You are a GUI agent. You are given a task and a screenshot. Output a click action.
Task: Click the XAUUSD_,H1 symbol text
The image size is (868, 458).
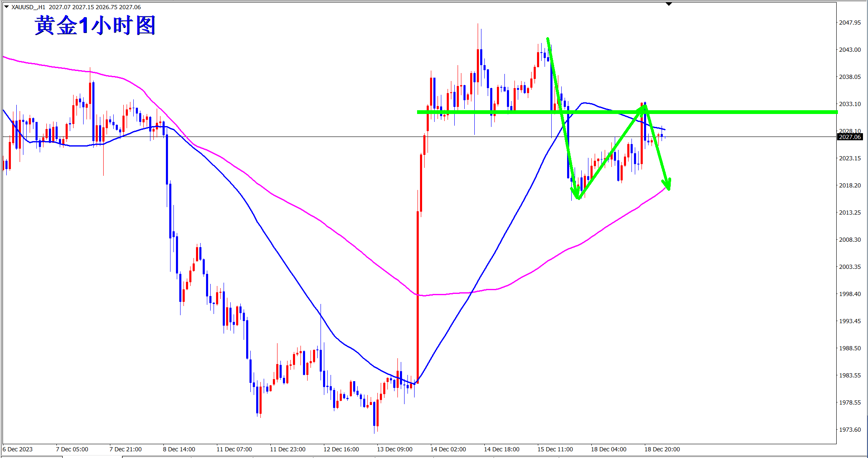point(28,7)
